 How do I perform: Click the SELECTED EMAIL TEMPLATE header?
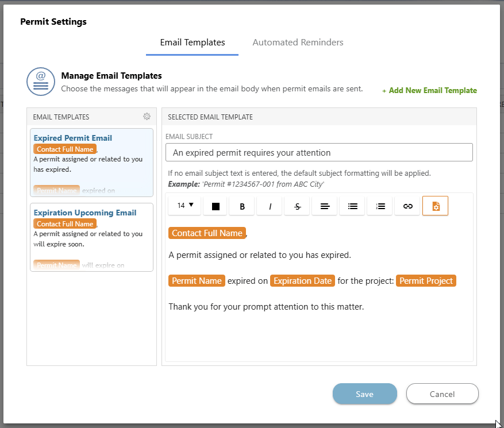[210, 117]
